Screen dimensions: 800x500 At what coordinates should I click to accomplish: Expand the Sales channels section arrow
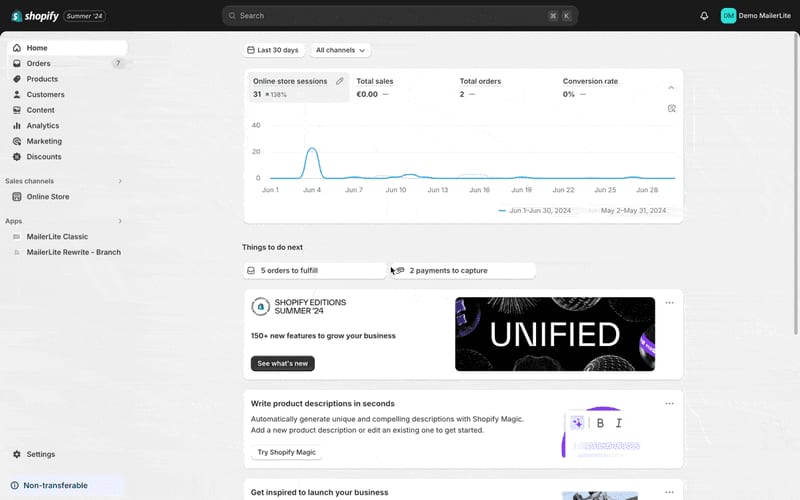click(120, 181)
